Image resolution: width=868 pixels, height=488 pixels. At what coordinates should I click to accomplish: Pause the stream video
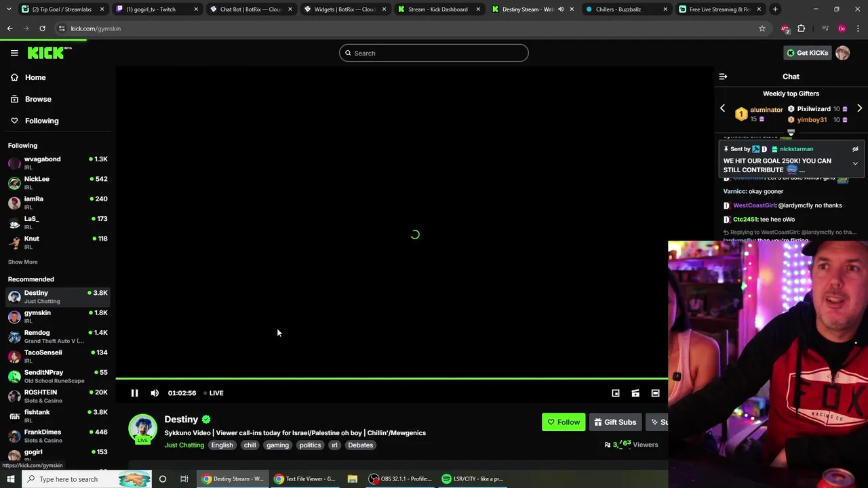pos(134,393)
